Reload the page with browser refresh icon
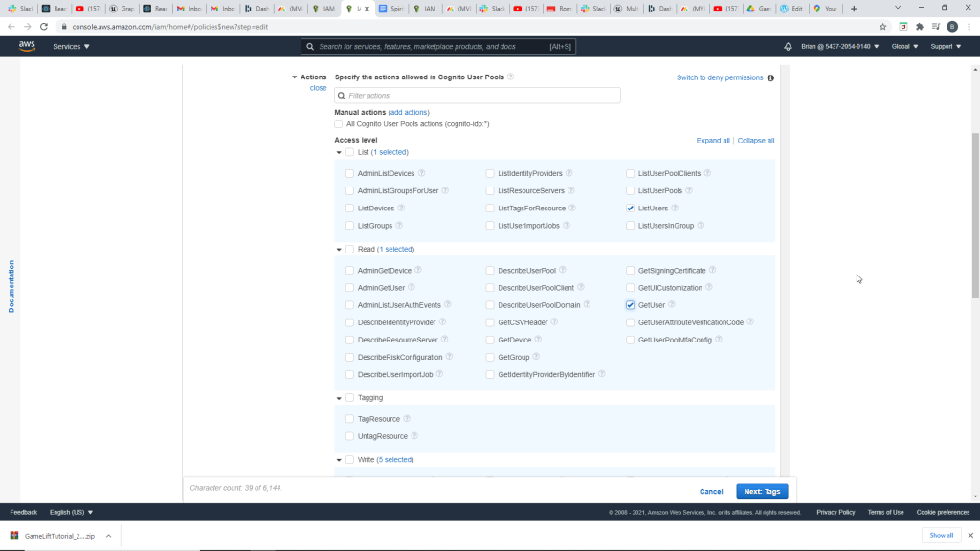 pyautogui.click(x=44, y=26)
